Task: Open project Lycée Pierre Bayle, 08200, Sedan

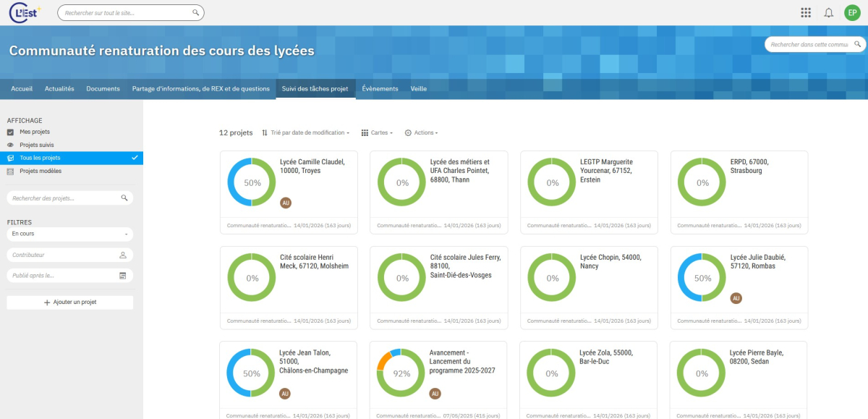Action: click(x=756, y=357)
